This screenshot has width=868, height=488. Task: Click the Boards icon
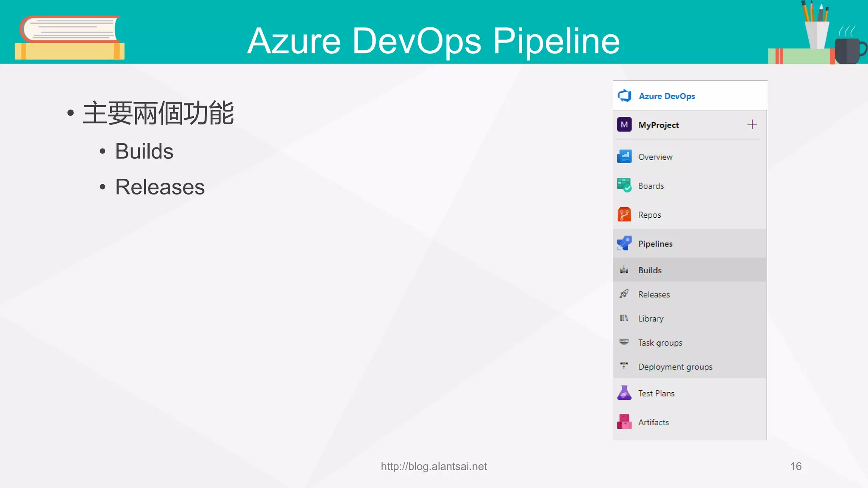point(624,186)
